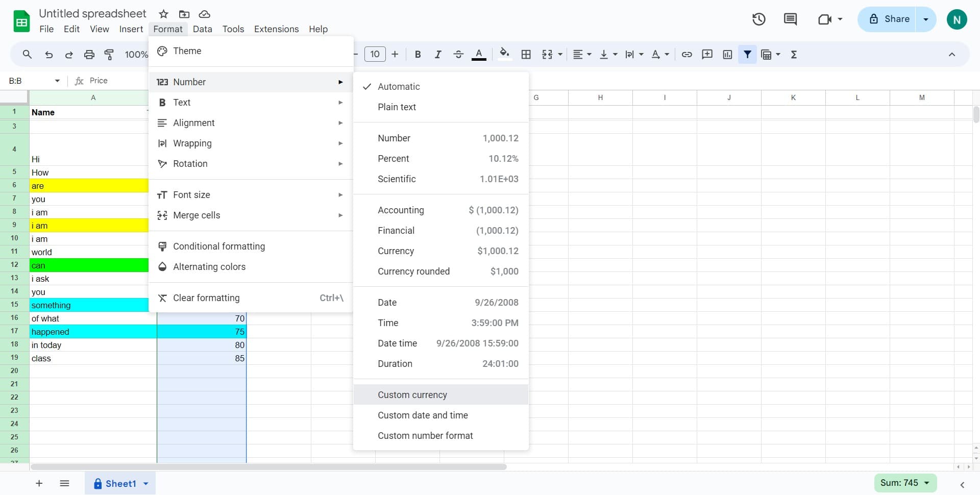
Task: Open the name box dropdown
Action: (57, 81)
